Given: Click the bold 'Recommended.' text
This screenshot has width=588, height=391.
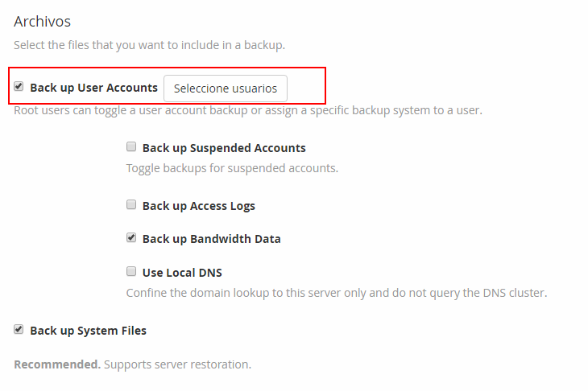Looking at the screenshot, I should [x=56, y=364].
